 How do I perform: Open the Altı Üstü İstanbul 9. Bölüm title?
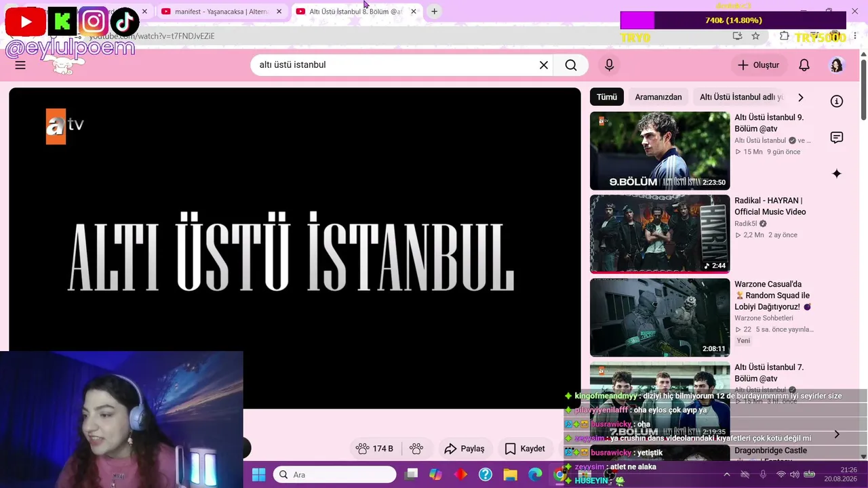tap(769, 123)
